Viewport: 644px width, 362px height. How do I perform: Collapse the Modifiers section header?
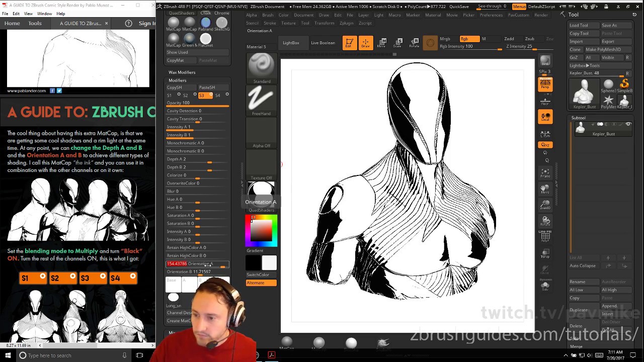(x=178, y=80)
